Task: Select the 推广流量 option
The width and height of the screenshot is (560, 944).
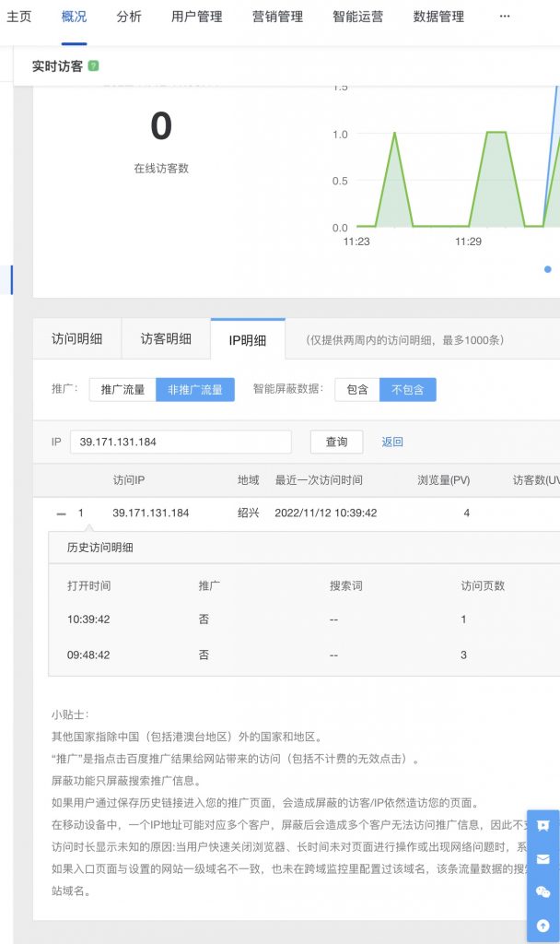Action: (122, 390)
